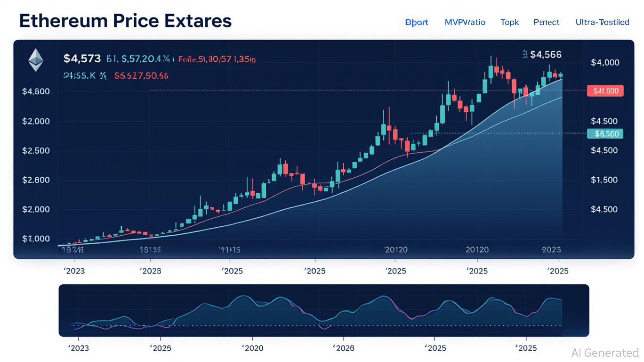Click the oscillator indicator panel
This screenshot has height=362, width=644.
[323, 311]
